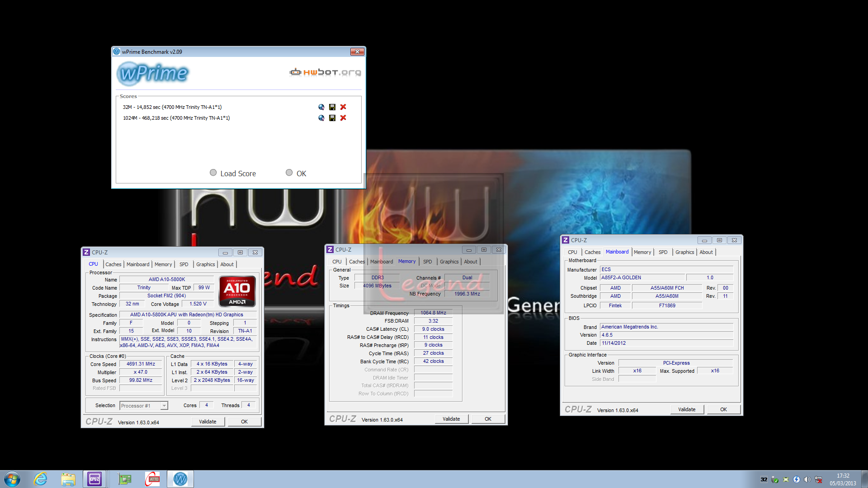Viewport: 868px width, 488px height.
Task: Click the Core Voltage 1.520 V value
Action: [x=198, y=304]
